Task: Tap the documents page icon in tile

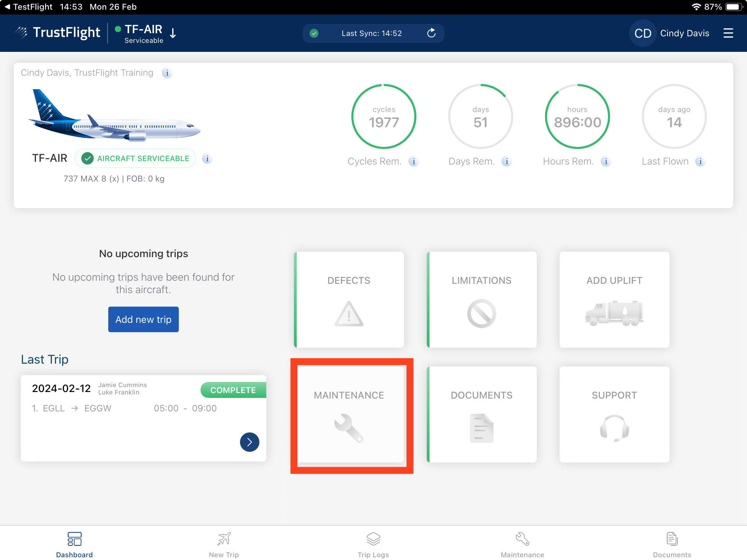Action: point(482,428)
